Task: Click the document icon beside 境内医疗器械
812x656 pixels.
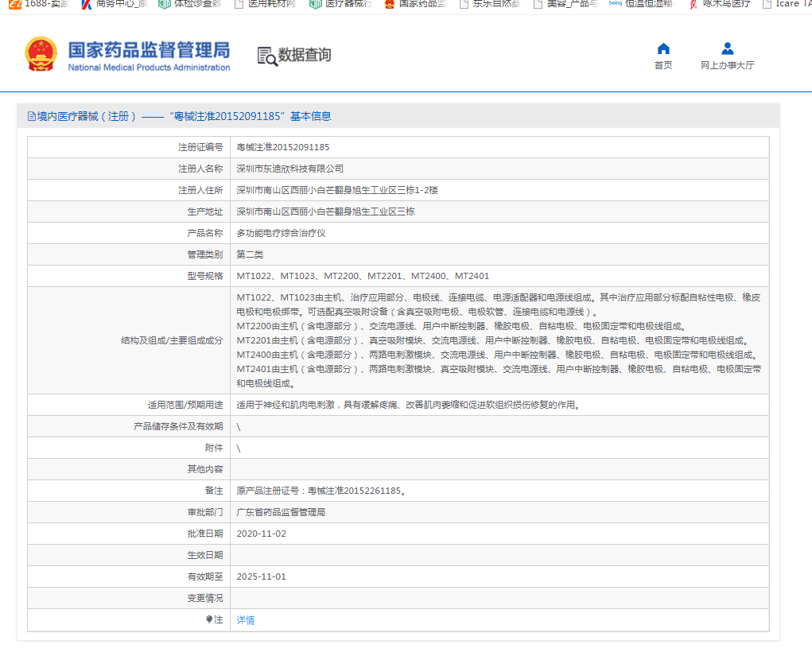Action: (x=32, y=116)
